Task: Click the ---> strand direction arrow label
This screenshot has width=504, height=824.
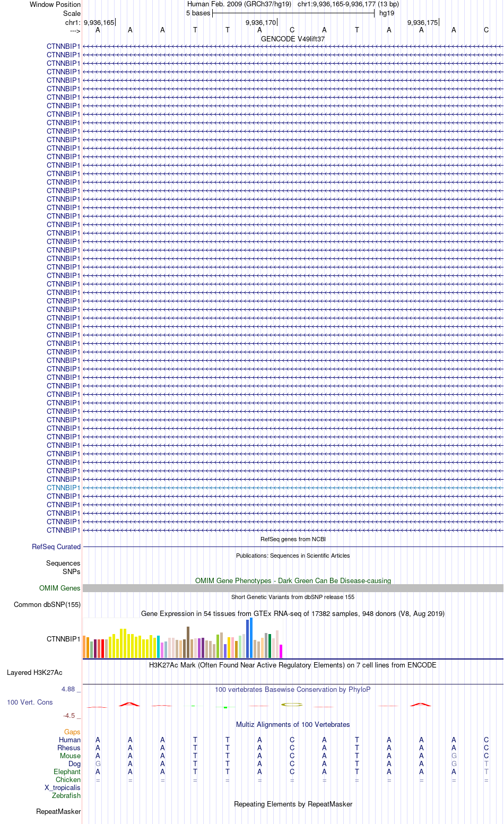Action: point(75,30)
